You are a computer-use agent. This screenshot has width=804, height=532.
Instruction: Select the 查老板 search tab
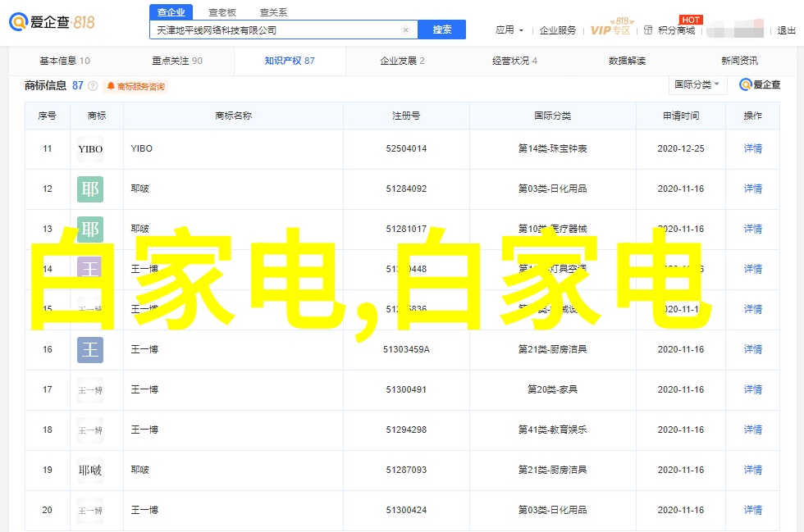[x=222, y=12]
